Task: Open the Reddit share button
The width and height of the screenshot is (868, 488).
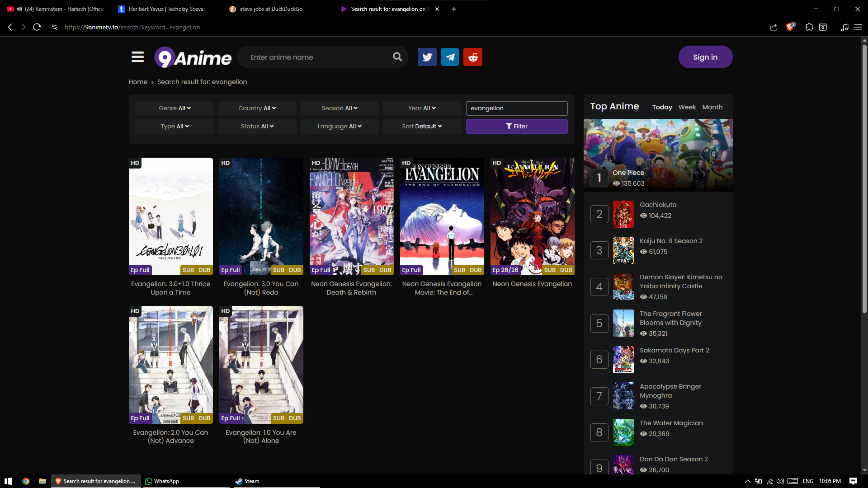Action: (473, 57)
